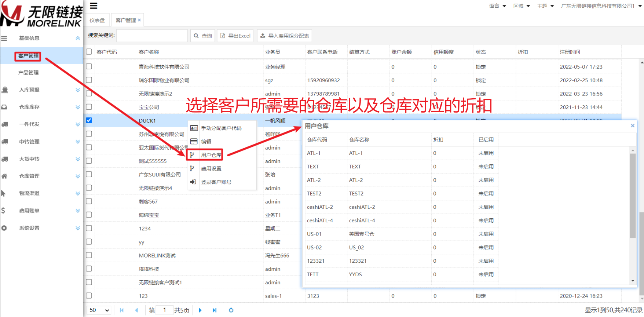
Task: Check the 瑞尔国际物业有限公司 row checkbox
Action: tap(89, 80)
